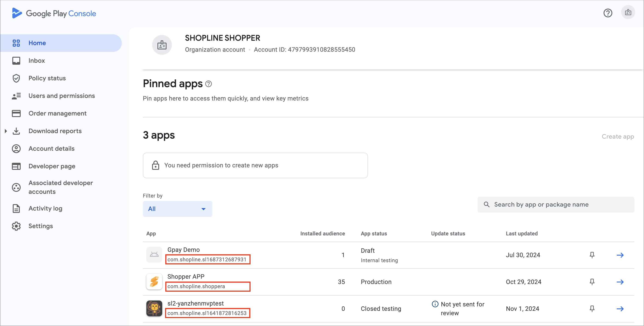Click the sl2-yanzhenmvptest app name
The width and height of the screenshot is (644, 326).
(x=195, y=303)
